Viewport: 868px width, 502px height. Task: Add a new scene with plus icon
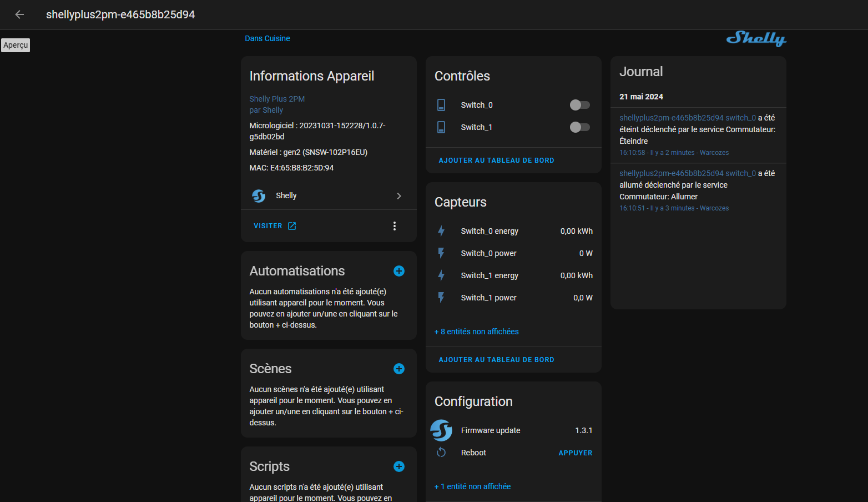[x=399, y=369]
